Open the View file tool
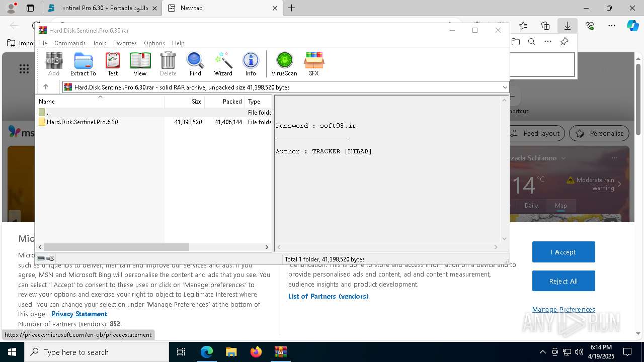This screenshot has height=362, width=644. tap(140, 64)
